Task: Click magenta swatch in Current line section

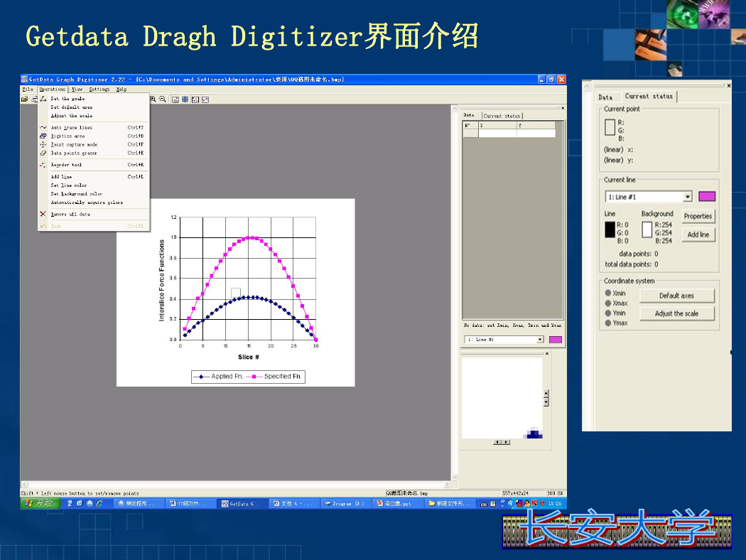Action: (707, 197)
